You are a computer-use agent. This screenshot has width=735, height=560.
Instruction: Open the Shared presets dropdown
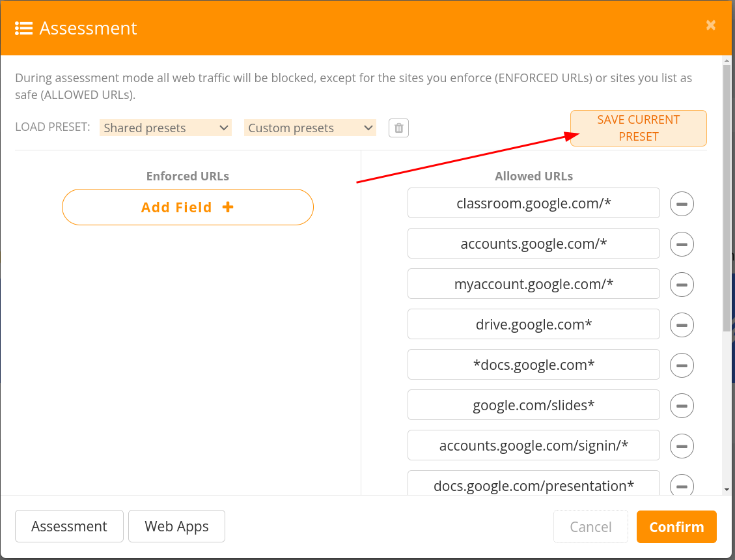tap(165, 128)
